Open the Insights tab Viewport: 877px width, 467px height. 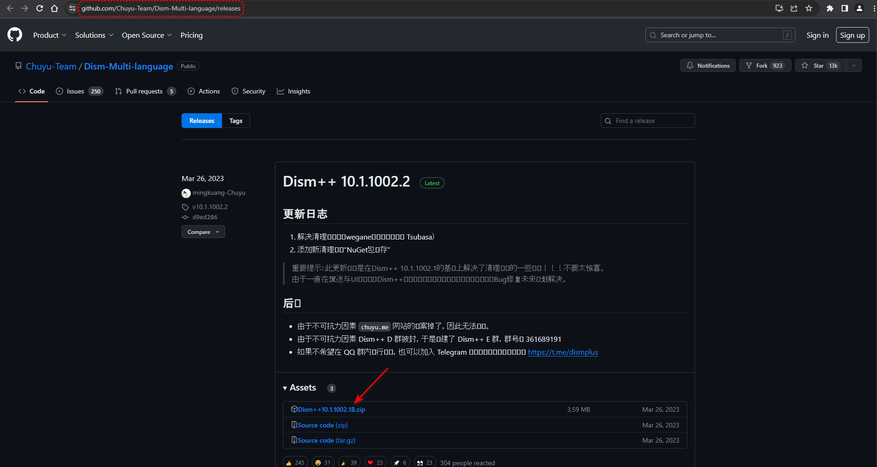[x=293, y=91]
